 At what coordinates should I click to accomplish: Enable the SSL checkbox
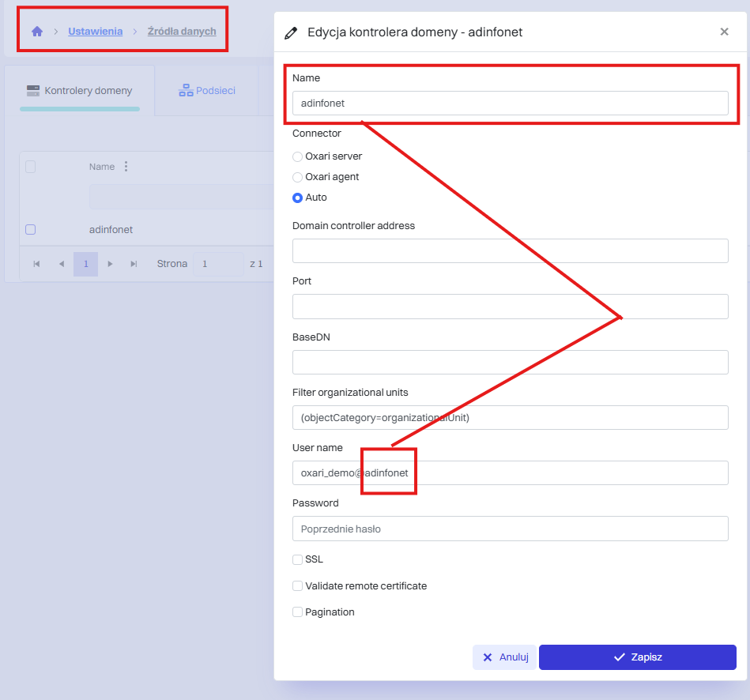tap(298, 559)
